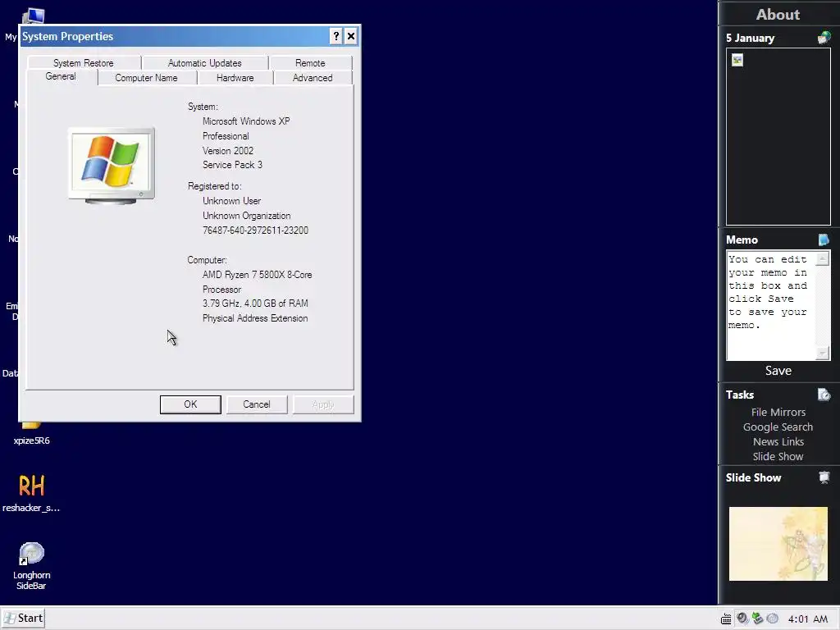
Task: Click the memo scrollbar up arrow
Action: click(x=822, y=258)
